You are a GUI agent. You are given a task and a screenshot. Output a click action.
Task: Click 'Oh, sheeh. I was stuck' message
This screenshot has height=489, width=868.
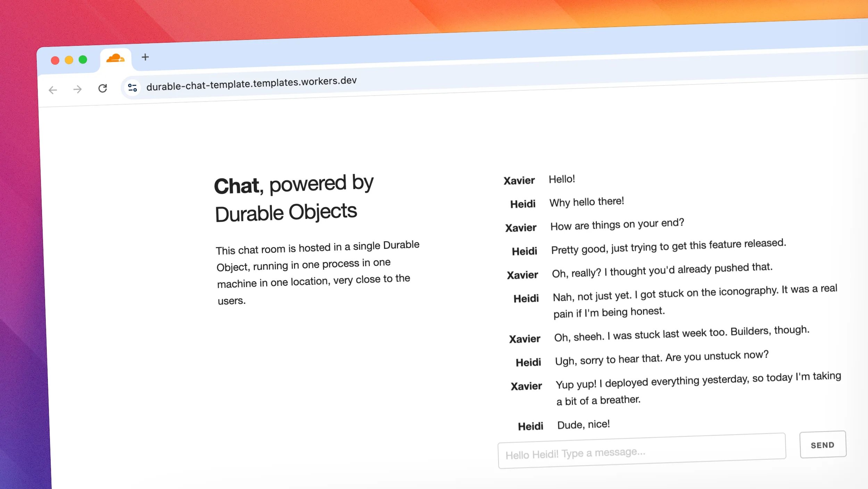(x=682, y=334)
